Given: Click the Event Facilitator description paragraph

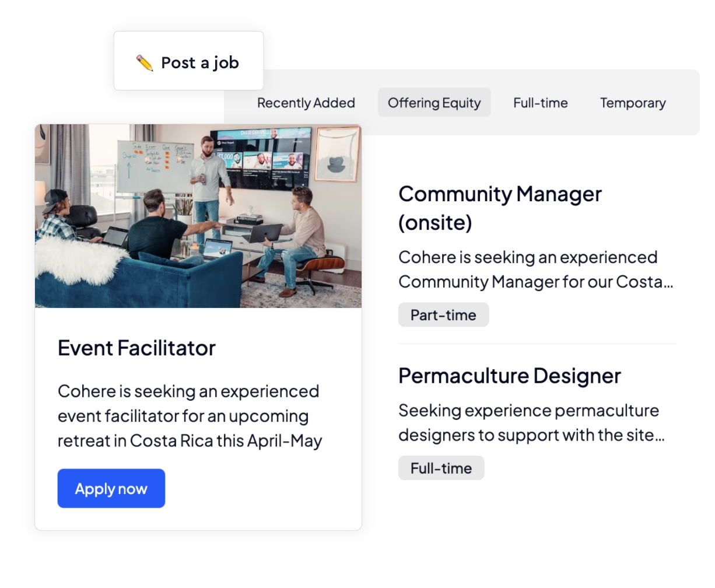Looking at the screenshot, I should click(190, 416).
